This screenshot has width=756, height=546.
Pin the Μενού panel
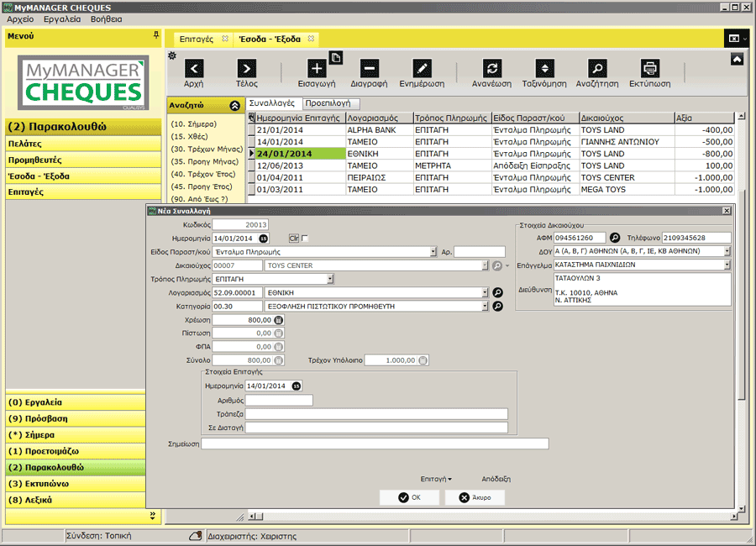click(x=155, y=35)
